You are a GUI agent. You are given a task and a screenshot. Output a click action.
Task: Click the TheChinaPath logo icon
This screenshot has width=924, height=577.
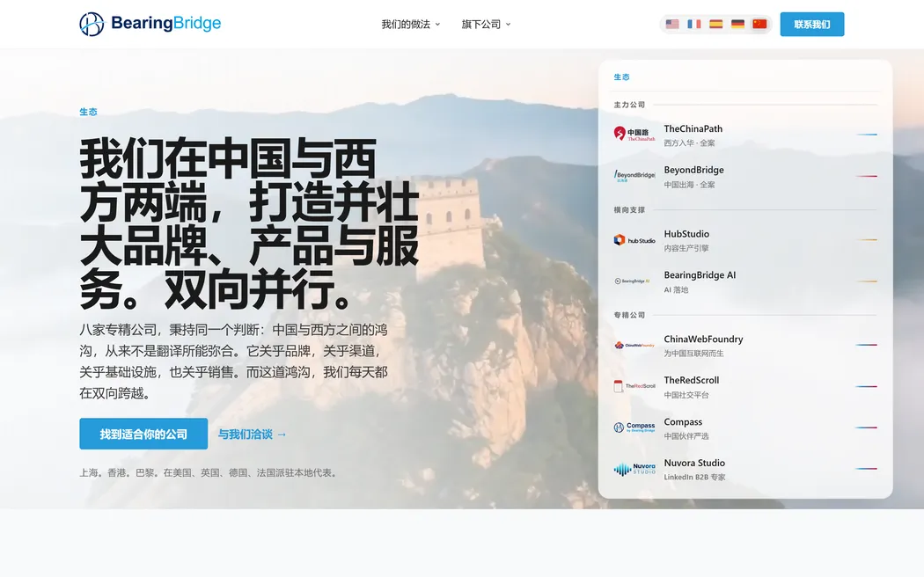pyautogui.click(x=634, y=135)
